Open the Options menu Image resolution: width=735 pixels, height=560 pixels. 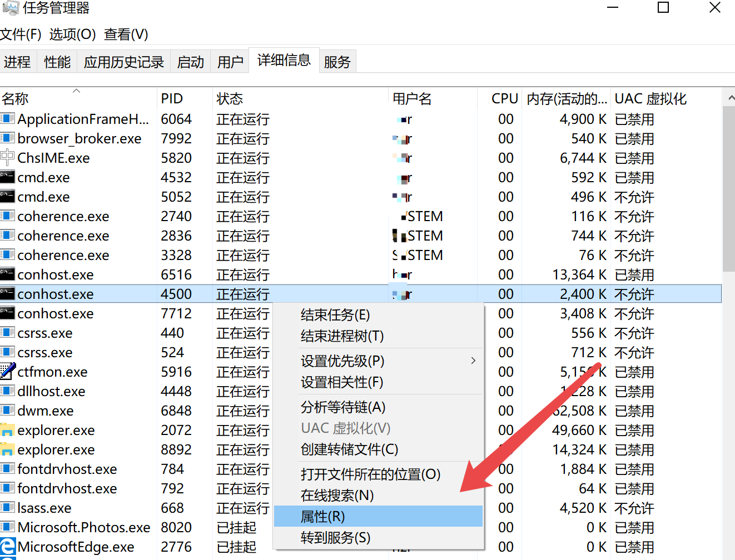(72, 34)
